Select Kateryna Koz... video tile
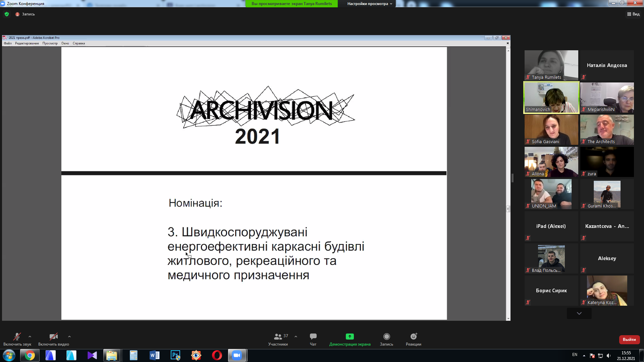 (607, 291)
